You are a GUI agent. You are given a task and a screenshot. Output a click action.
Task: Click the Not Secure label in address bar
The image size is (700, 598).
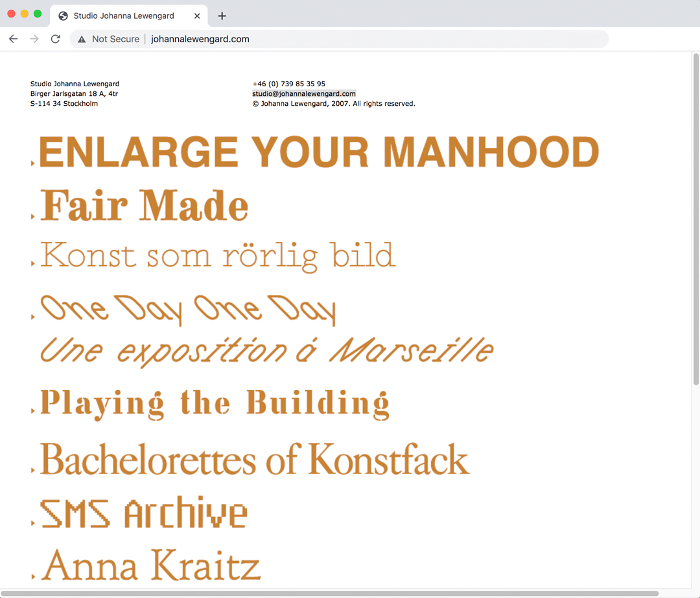point(115,39)
